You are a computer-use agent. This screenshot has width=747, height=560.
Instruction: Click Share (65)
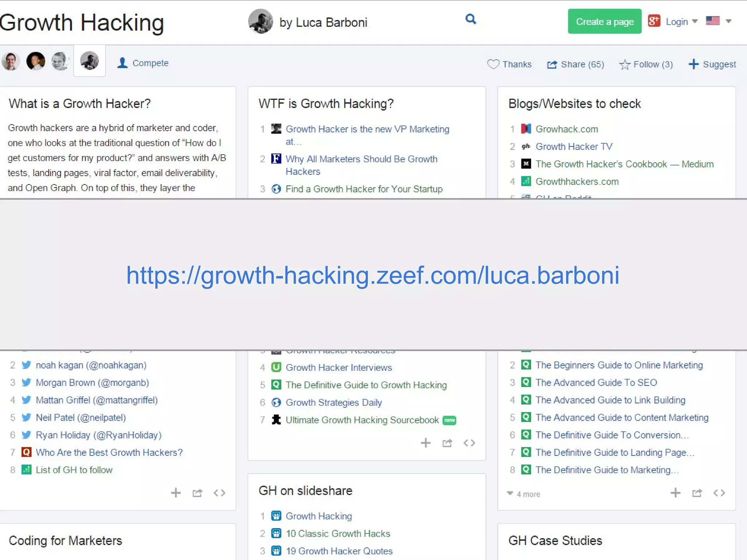point(576,65)
